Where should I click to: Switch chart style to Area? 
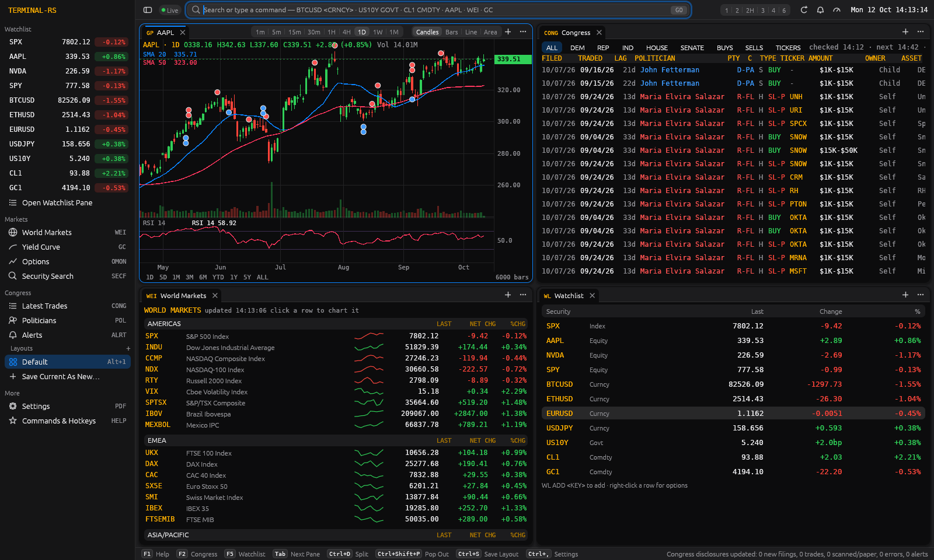490,32
